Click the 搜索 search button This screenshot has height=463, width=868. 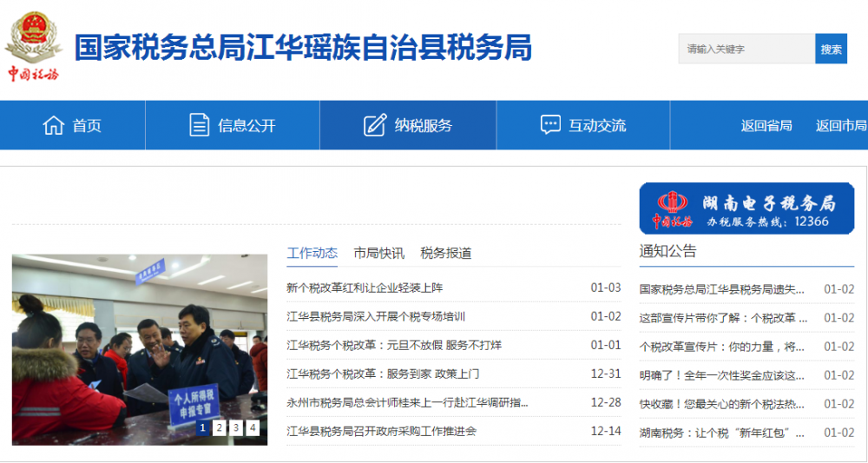(x=831, y=49)
